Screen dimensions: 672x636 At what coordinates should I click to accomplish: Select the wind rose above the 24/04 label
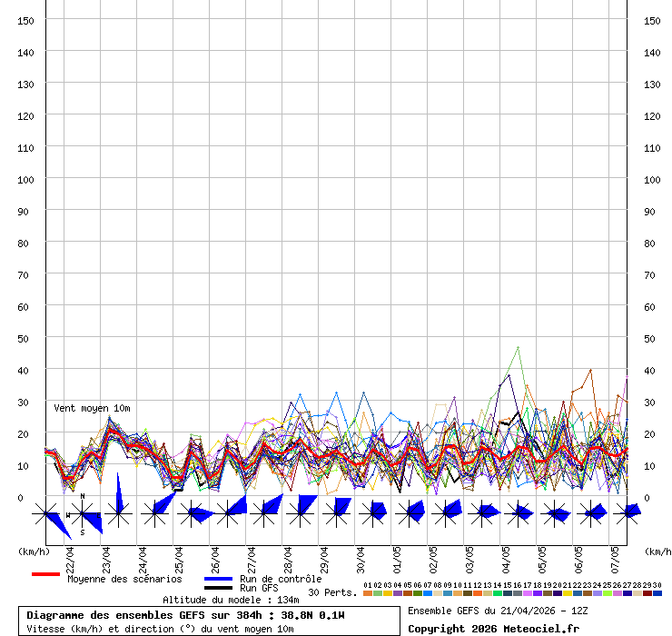coord(154,513)
